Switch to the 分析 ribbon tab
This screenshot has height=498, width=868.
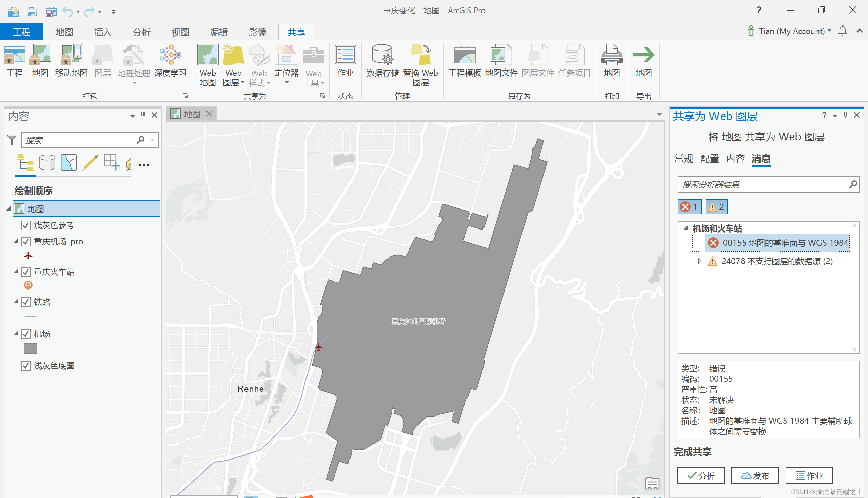[x=141, y=32]
